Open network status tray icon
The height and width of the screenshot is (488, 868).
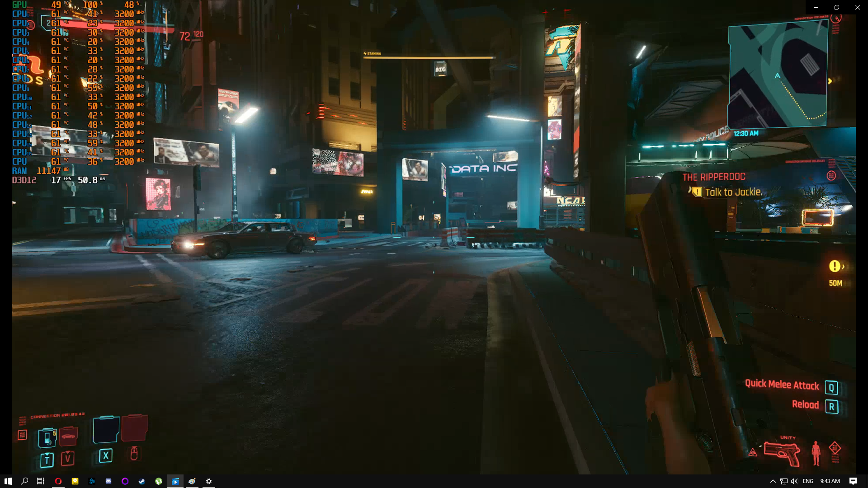coord(783,481)
